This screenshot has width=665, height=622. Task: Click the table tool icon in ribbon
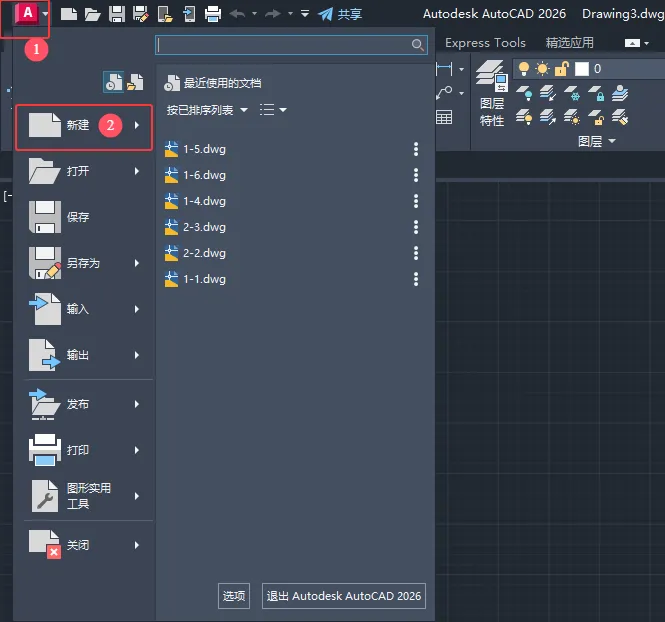pyautogui.click(x=444, y=117)
